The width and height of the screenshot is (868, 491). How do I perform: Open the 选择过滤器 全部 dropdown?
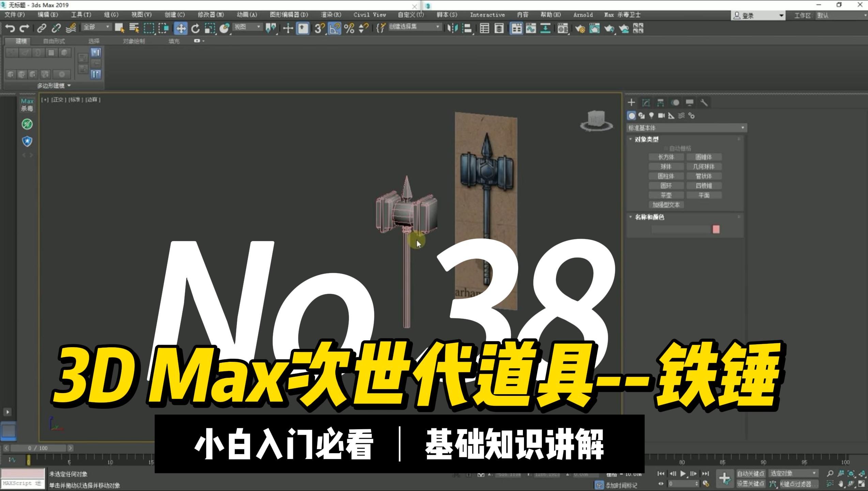pos(96,27)
